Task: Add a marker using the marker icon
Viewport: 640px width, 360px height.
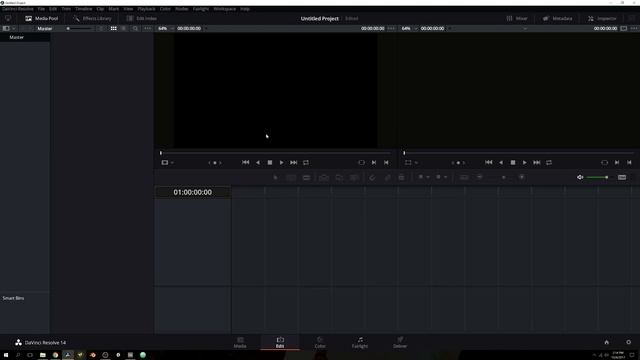Action: coord(438,177)
